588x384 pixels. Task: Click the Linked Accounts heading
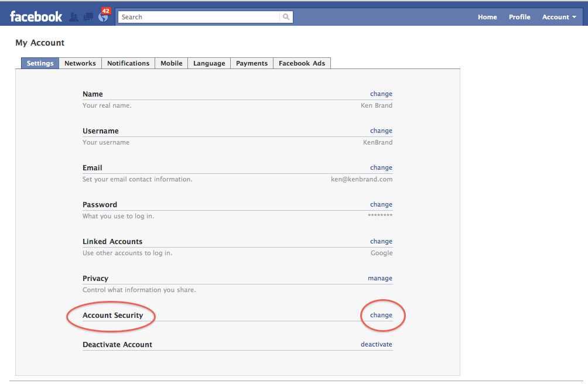coord(112,242)
